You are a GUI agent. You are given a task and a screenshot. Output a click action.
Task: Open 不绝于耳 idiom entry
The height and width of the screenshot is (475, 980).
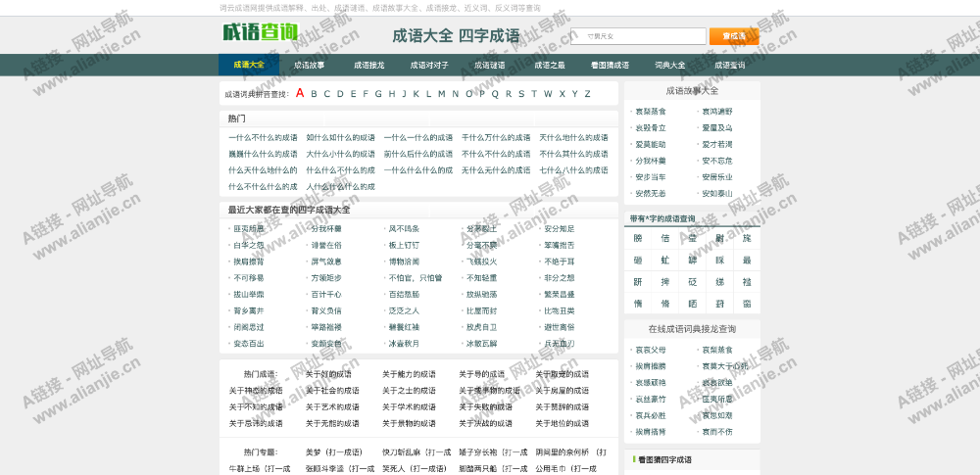tap(560, 261)
